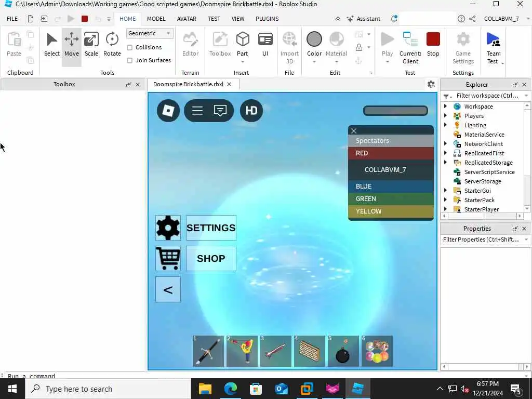The height and width of the screenshot is (399, 532).
Task: Expand the Players node
Action: [x=445, y=116]
